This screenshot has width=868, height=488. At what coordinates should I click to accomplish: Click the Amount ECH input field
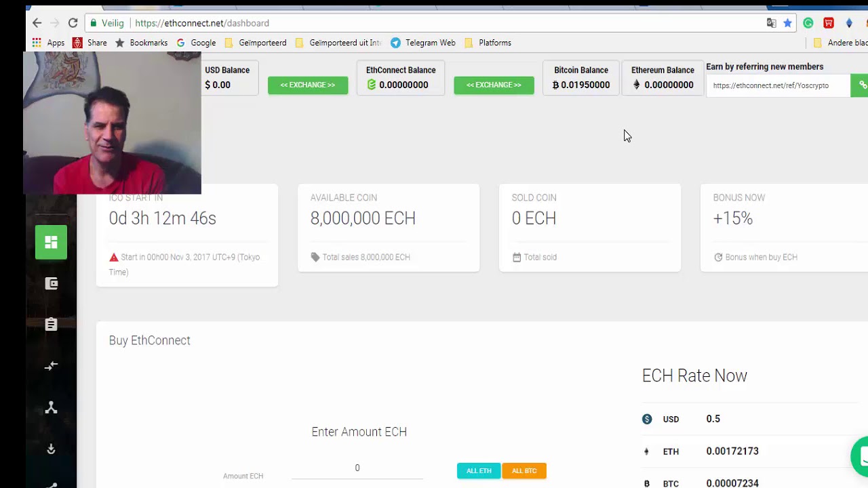pos(357,469)
